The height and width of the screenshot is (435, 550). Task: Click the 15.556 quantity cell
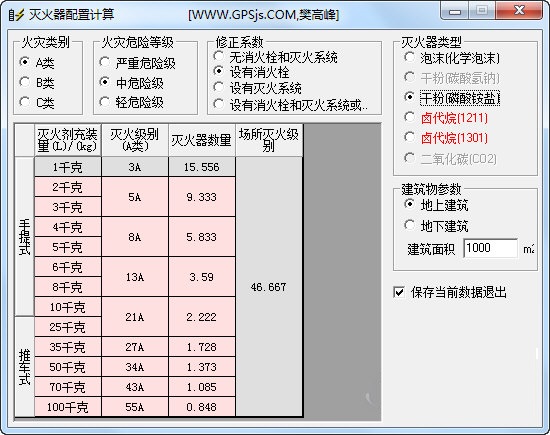pos(202,167)
